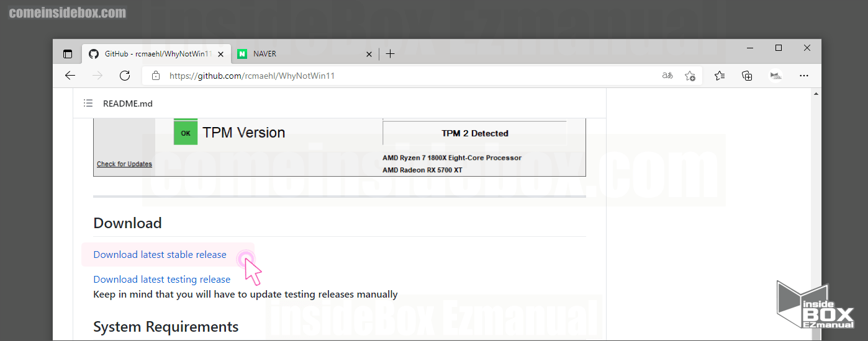Open a new browser tab
868x341 pixels.
point(390,54)
